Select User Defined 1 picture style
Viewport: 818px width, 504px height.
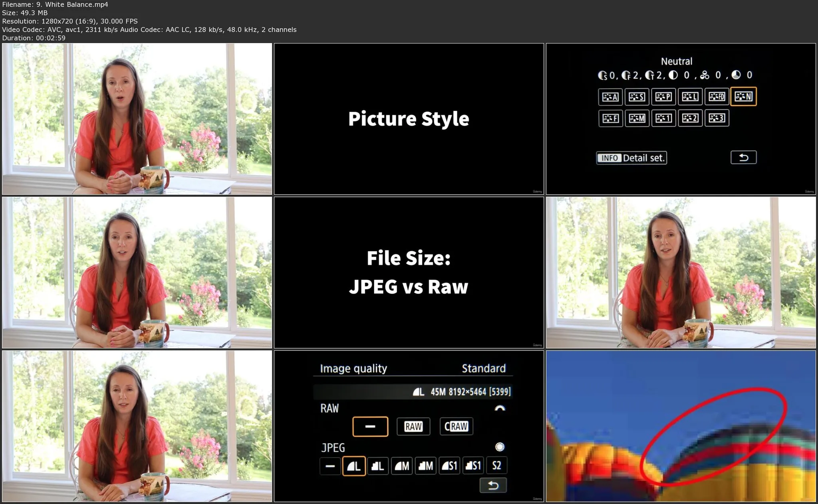(x=663, y=118)
